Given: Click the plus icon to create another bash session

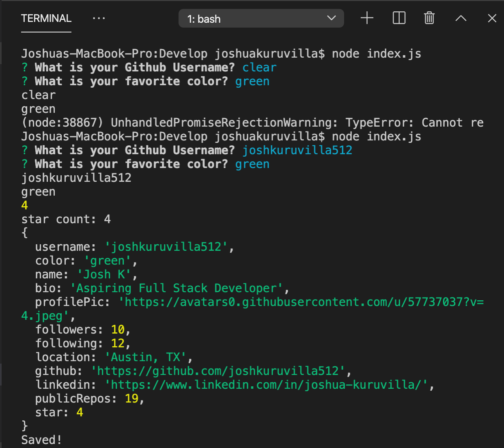Looking at the screenshot, I should point(367,18).
